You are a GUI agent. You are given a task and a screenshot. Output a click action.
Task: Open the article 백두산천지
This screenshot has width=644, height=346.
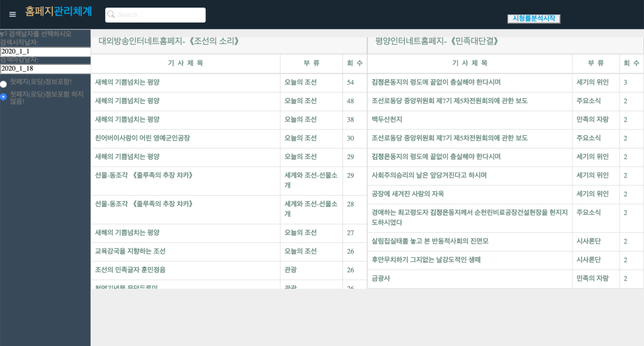coord(387,120)
